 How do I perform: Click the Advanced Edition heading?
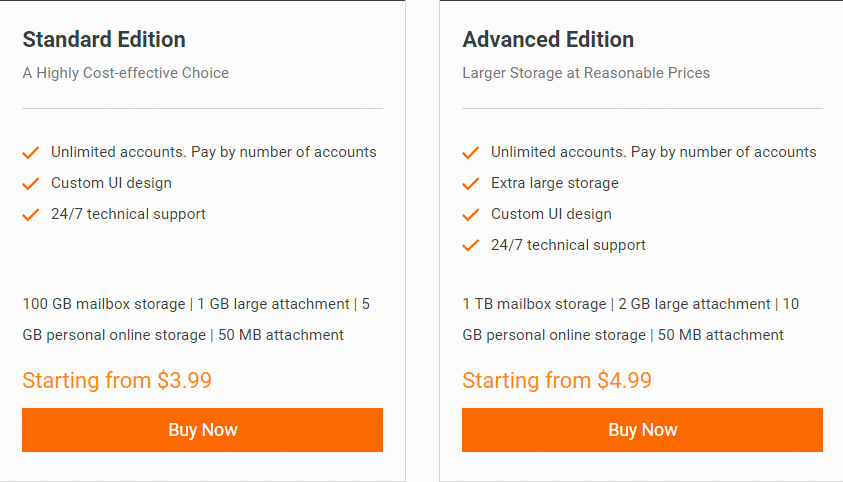[548, 40]
